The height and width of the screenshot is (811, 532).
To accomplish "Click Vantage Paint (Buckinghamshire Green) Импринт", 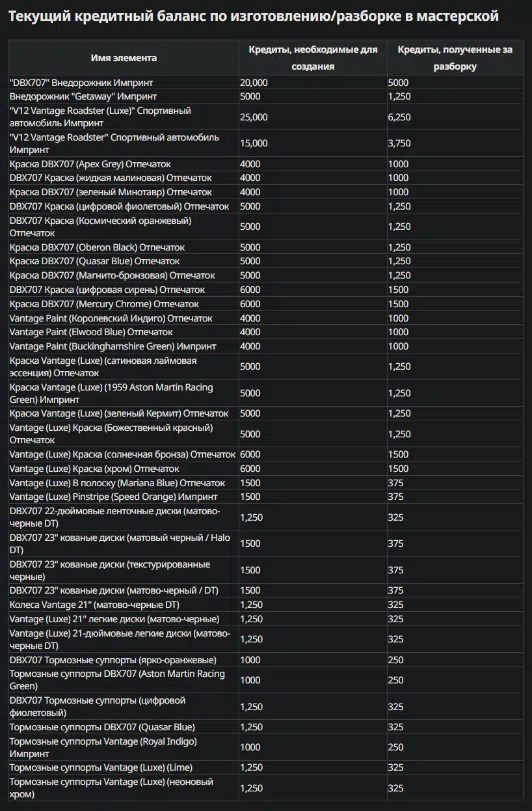I will (113, 346).
